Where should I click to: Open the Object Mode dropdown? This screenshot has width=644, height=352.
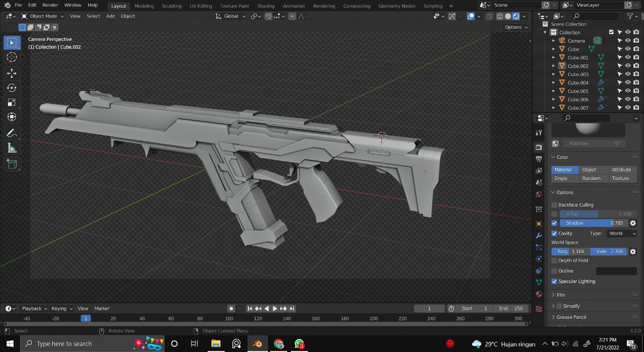click(x=42, y=16)
